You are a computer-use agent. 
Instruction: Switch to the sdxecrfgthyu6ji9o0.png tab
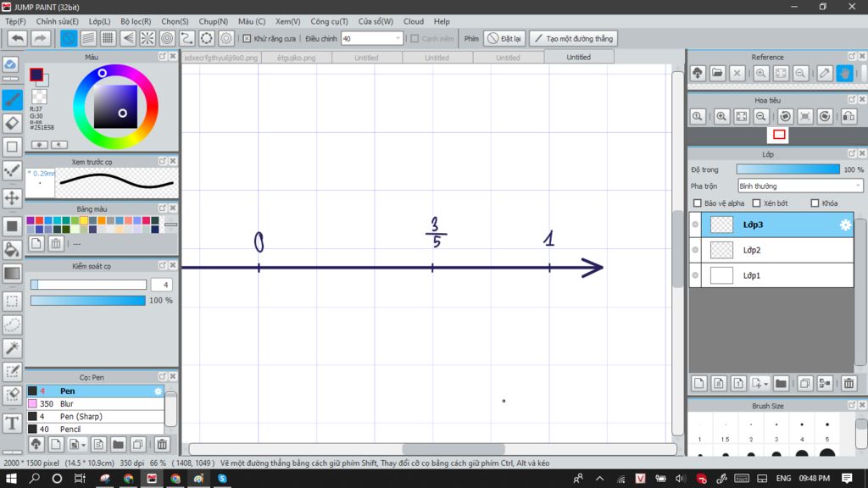(221, 58)
